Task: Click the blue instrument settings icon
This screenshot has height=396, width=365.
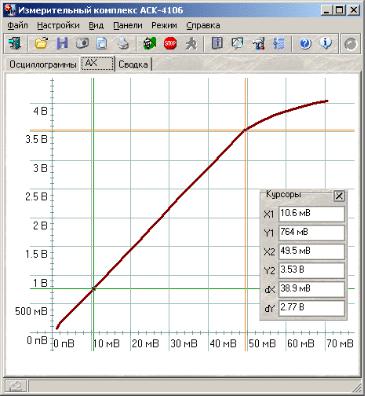Action: coord(258,44)
